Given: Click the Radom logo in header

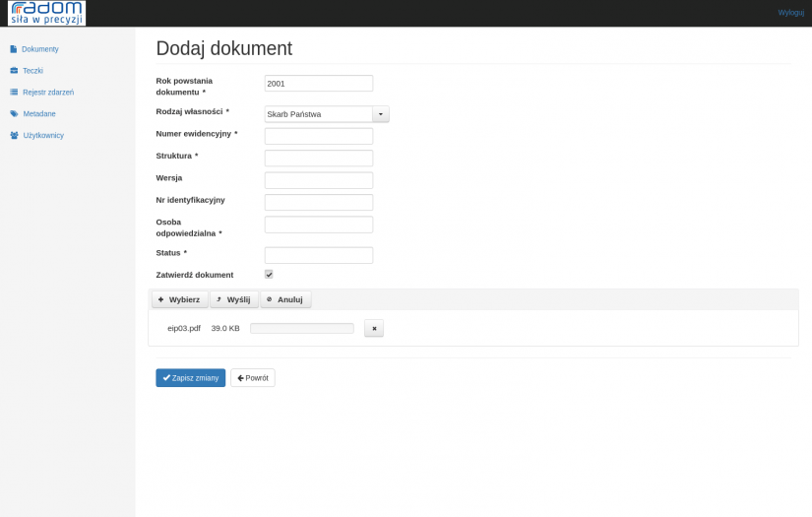Looking at the screenshot, I should 46,13.
